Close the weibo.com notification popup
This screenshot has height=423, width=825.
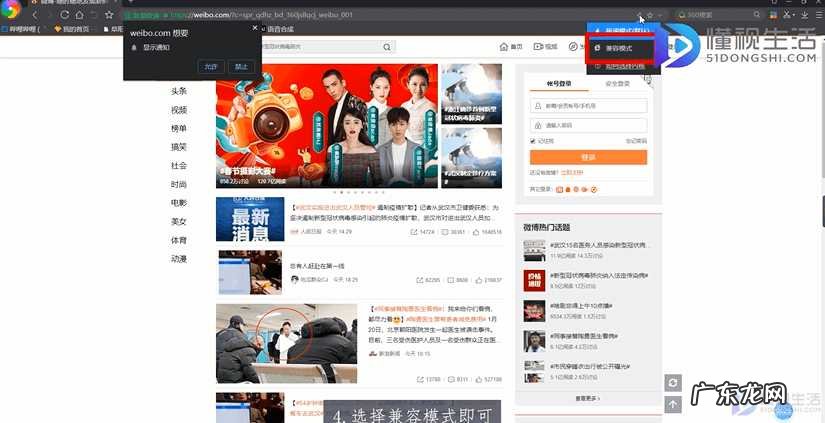click(255, 28)
